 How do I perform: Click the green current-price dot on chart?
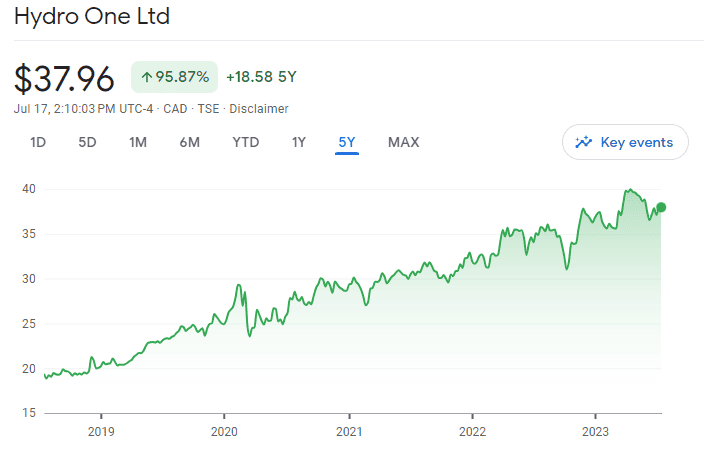point(661,207)
